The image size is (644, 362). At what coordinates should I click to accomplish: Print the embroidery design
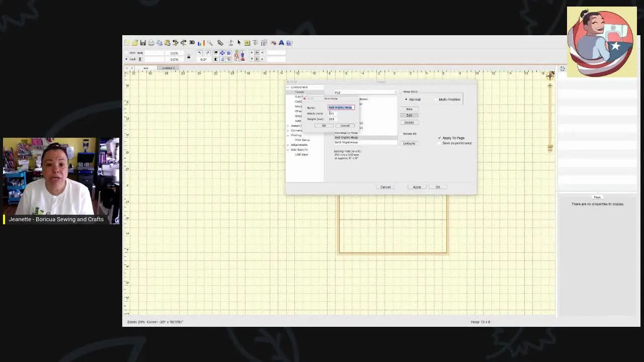[151, 43]
